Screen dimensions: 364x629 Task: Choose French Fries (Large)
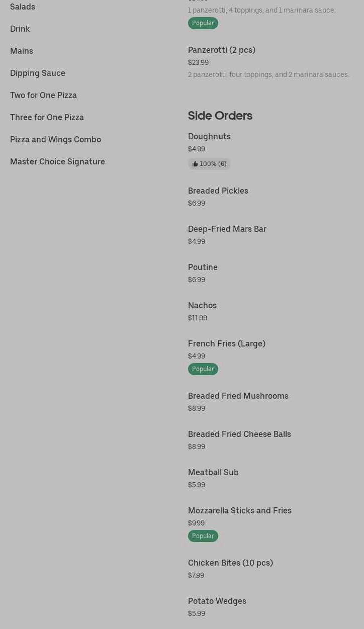click(x=227, y=343)
